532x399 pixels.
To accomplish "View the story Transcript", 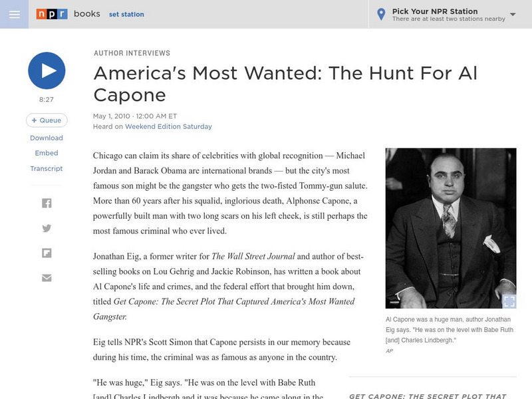I will coord(47,168).
